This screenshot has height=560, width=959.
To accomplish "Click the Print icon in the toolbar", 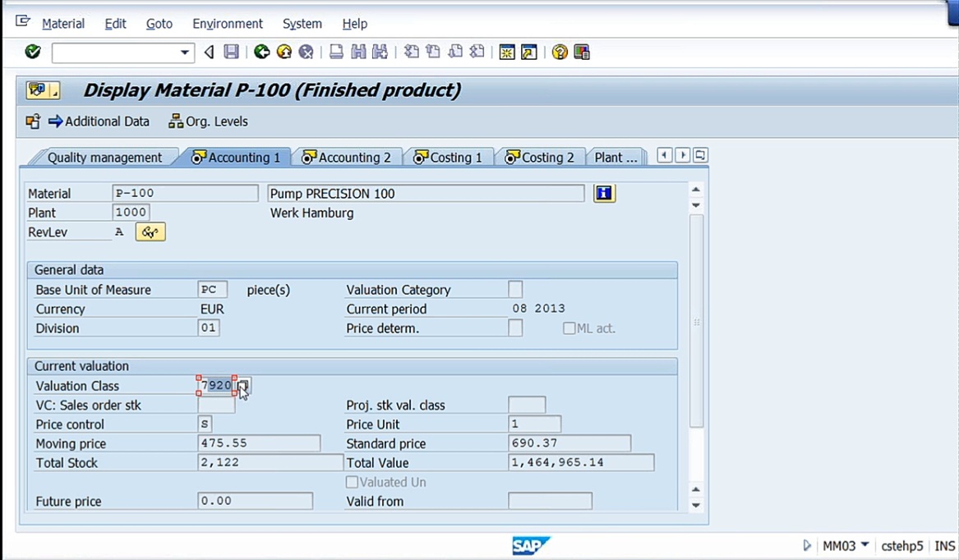I will click(x=336, y=52).
